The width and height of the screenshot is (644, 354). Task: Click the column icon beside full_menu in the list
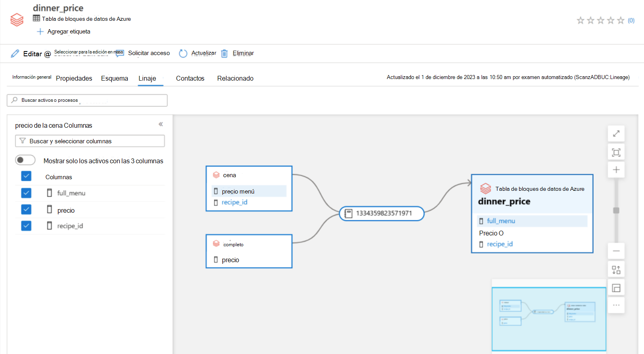click(x=50, y=193)
